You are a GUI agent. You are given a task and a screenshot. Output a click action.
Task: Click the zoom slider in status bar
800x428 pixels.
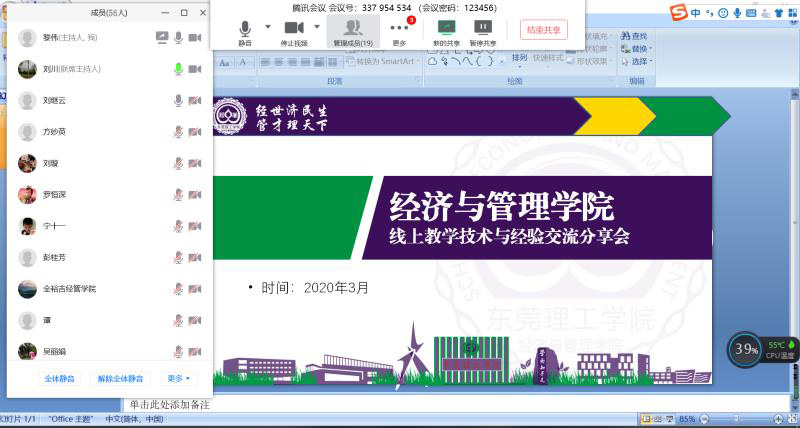(738, 419)
